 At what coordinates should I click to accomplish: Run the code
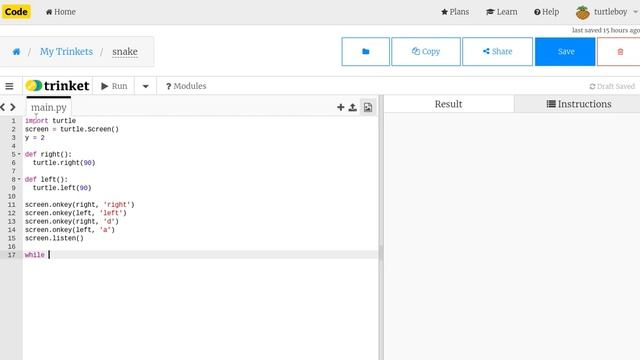pyautogui.click(x=114, y=86)
